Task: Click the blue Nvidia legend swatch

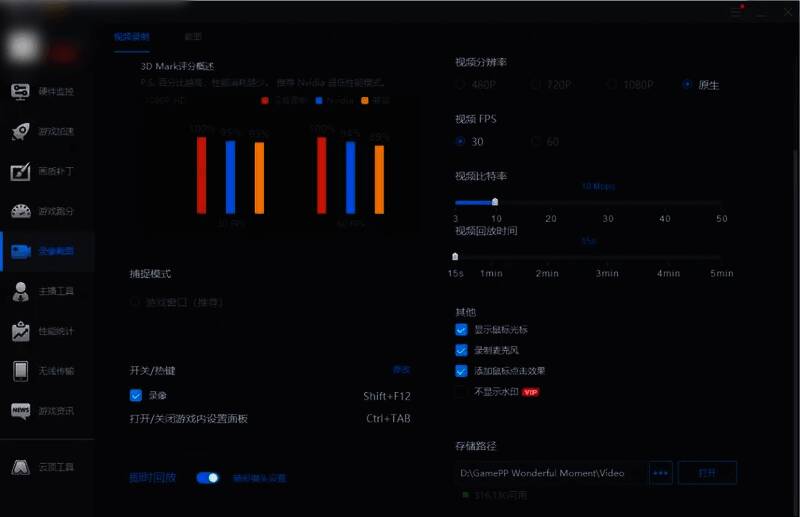Action: tap(319, 101)
